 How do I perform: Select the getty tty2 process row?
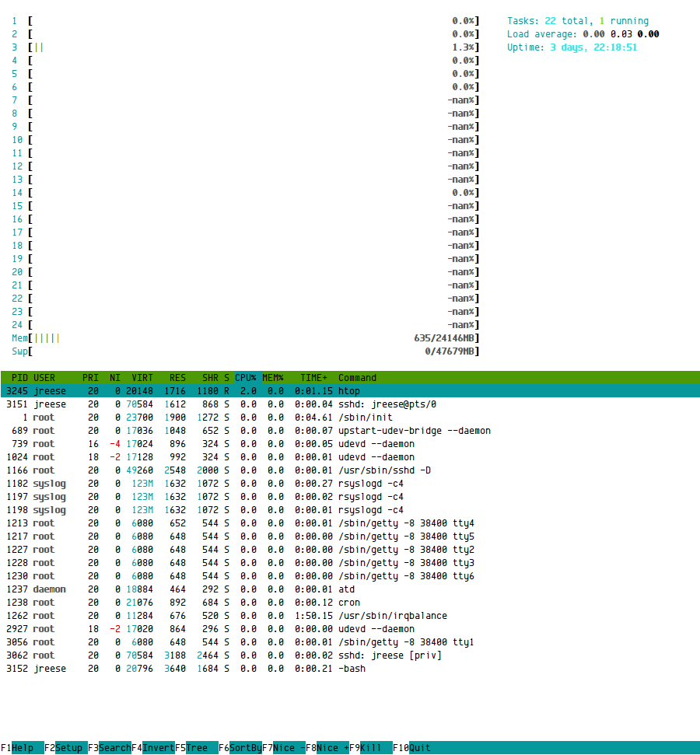(350, 550)
